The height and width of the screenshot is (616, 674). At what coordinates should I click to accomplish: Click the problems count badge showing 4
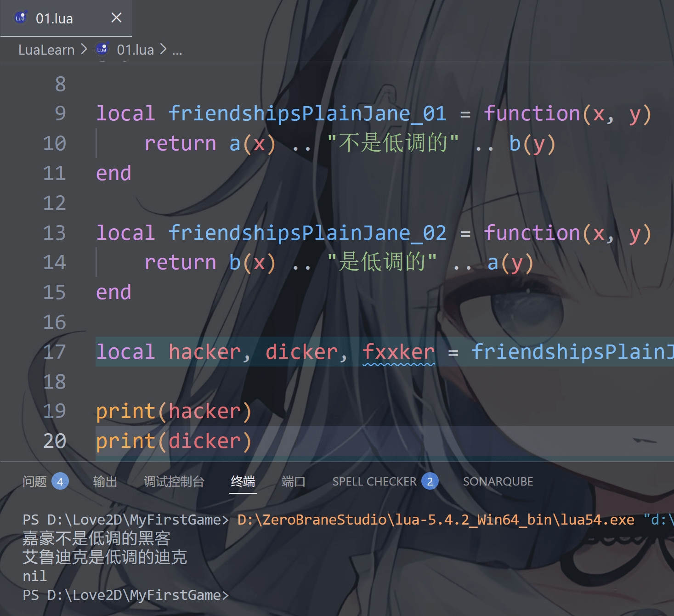tap(60, 481)
